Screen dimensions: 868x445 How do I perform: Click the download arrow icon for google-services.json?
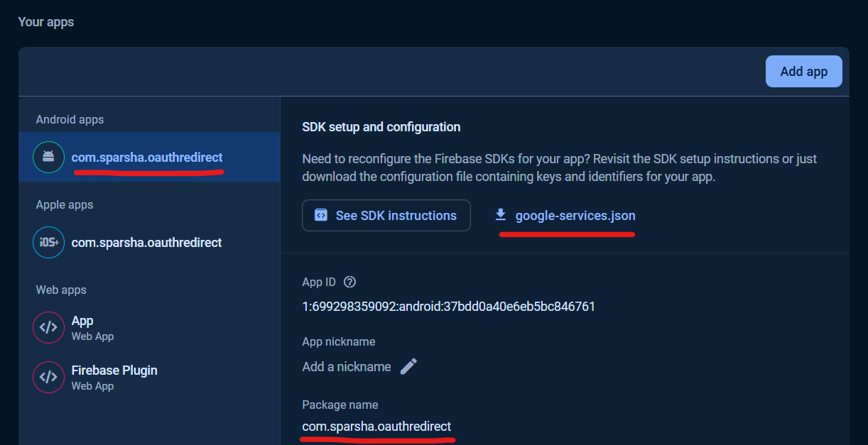point(501,215)
